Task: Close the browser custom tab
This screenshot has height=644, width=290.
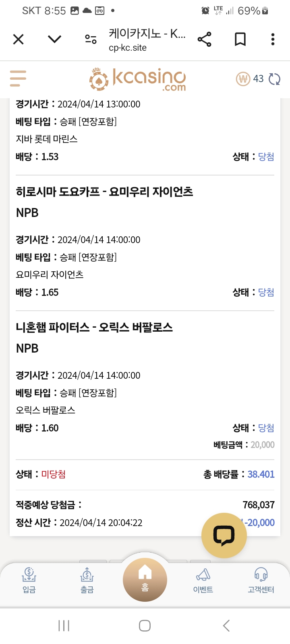Action: 19,39
